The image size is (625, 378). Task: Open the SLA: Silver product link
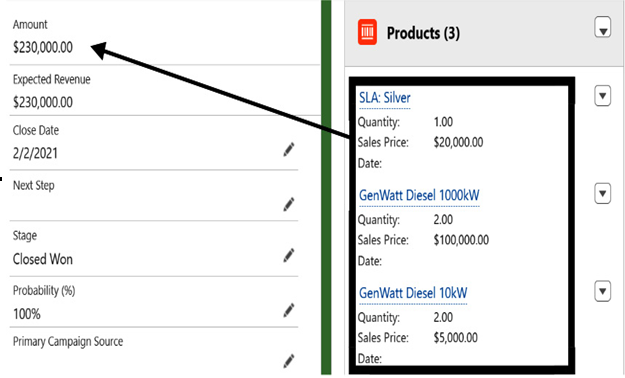click(385, 98)
